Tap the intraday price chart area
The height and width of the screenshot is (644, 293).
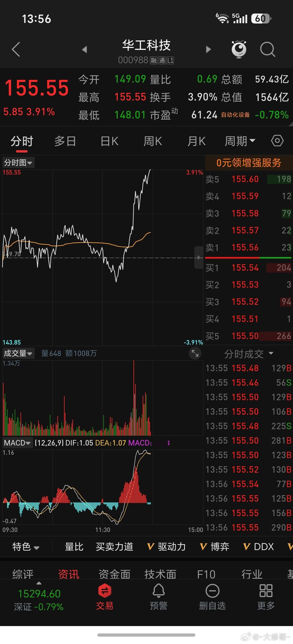pyautogui.click(x=103, y=258)
